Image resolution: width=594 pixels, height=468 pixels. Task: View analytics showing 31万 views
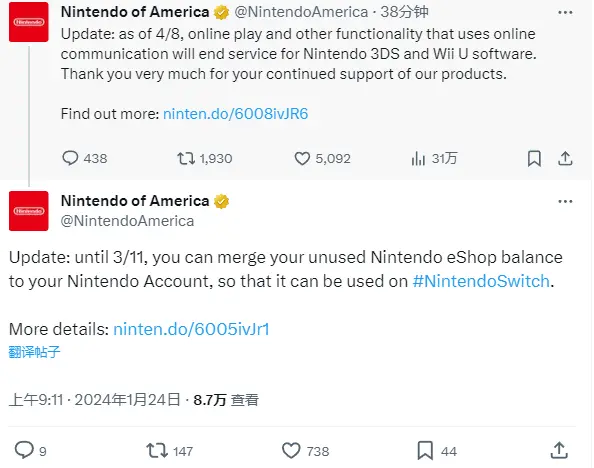coord(434,158)
